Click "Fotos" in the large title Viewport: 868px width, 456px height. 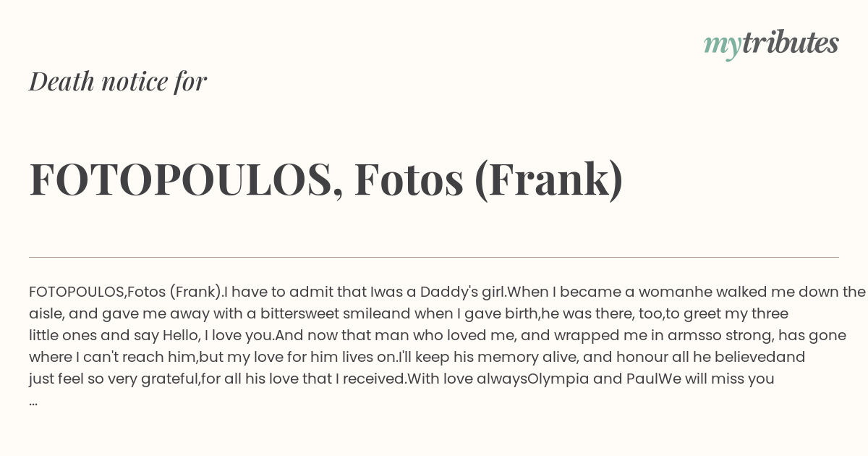(x=409, y=180)
